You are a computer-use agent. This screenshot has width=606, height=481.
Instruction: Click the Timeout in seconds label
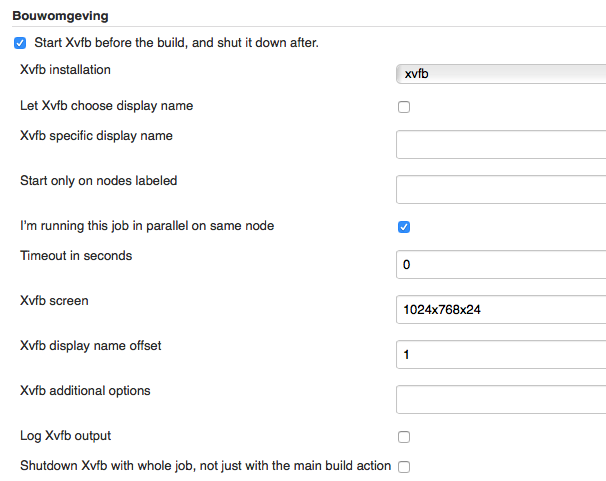click(76, 255)
